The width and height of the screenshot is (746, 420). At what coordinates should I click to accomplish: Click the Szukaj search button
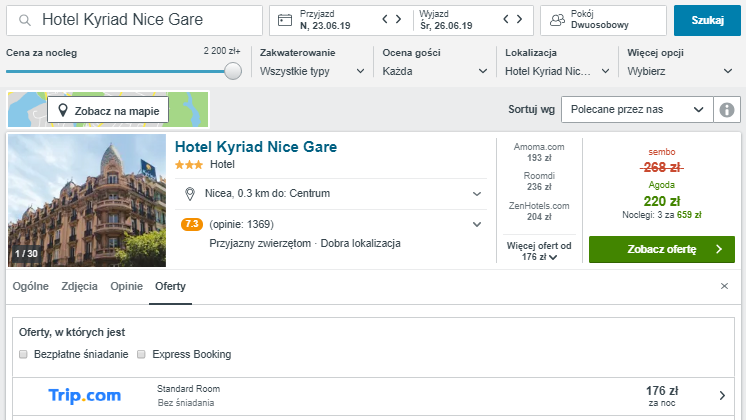click(707, 20)
